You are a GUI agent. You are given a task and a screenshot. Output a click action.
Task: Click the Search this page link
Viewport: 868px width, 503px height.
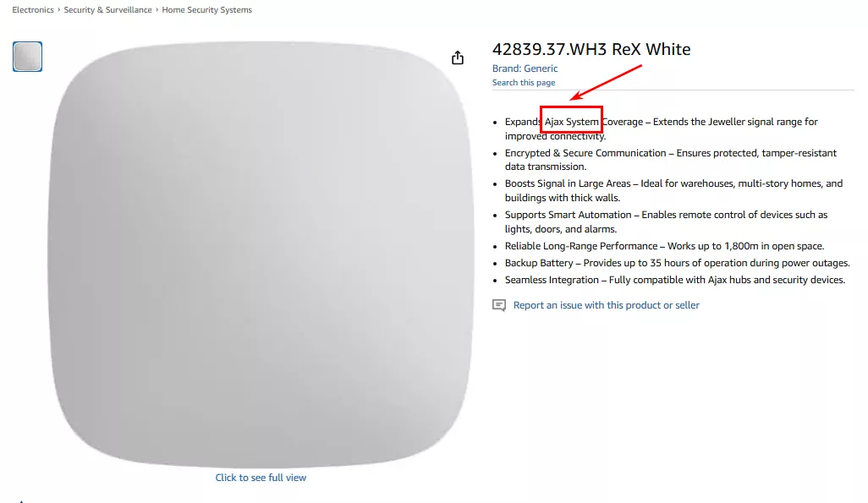[524, 83]
